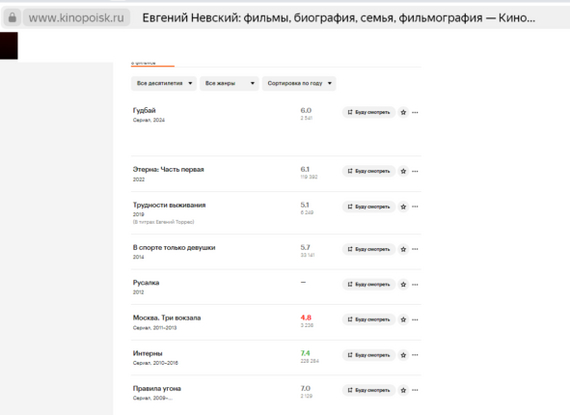Open three-dots menu for Правила угона
The width and height of the screenshot is (570, 415).
click(415, 390)
